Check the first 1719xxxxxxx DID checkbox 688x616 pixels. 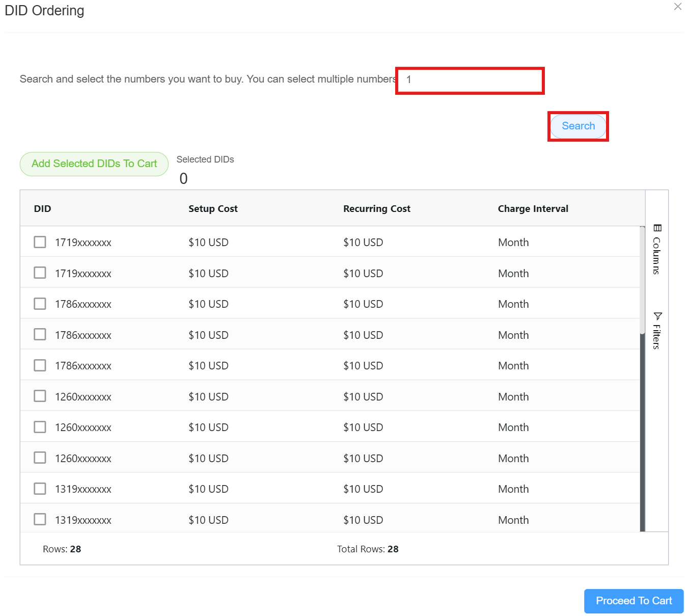(40, 242)
